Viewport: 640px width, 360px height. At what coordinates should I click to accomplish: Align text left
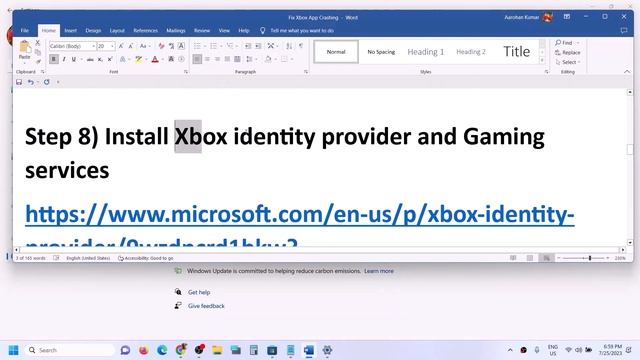(197, 60)
